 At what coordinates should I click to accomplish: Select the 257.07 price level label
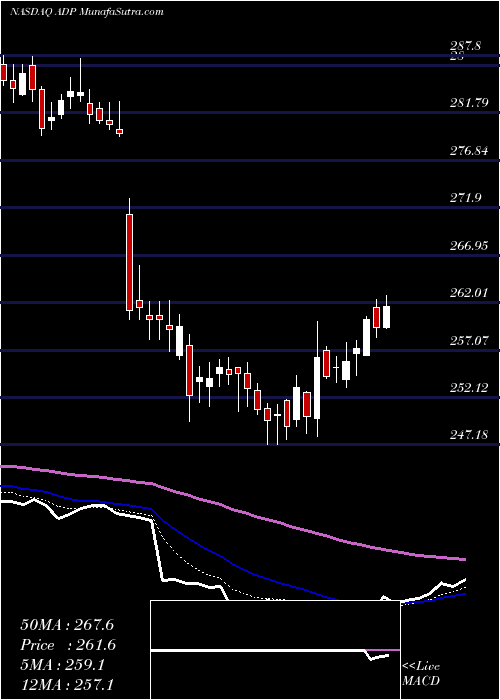point(470,341)
